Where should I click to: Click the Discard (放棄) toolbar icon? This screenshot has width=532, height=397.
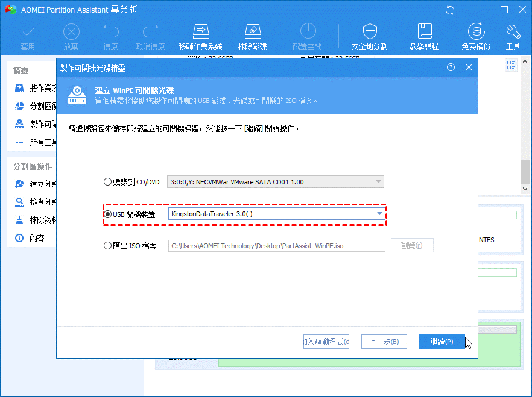pos(71,32)
